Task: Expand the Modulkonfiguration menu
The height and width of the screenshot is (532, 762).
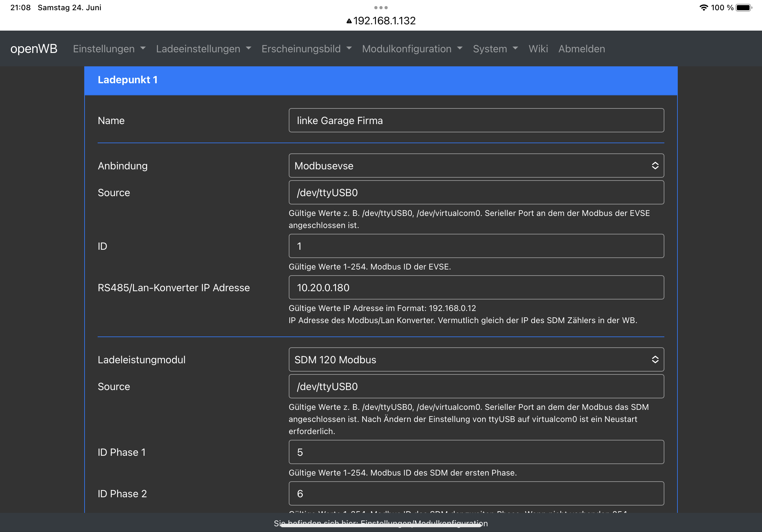Action: (x=412, y=49)
